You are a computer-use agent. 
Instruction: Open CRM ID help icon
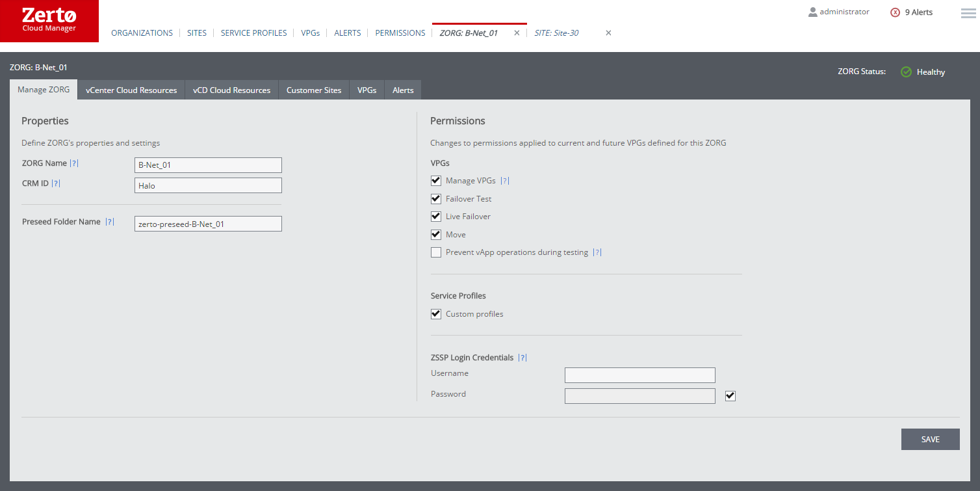(56, 183)
